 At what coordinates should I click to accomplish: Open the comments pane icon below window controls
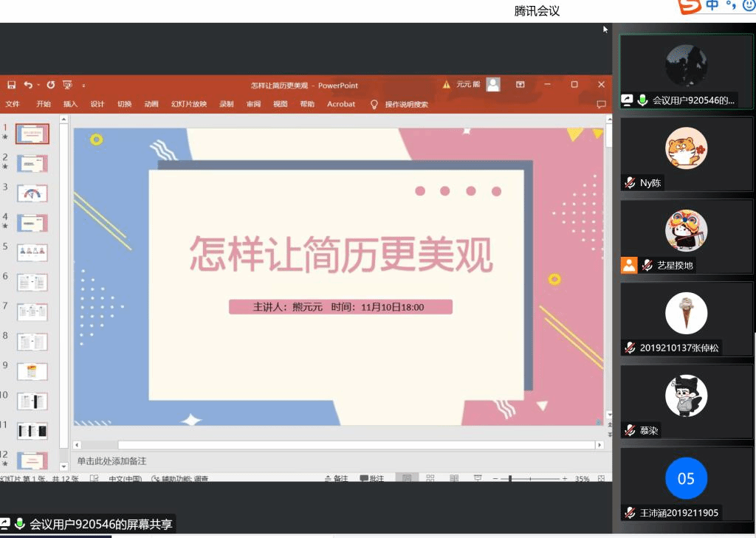tap(601, 105)
